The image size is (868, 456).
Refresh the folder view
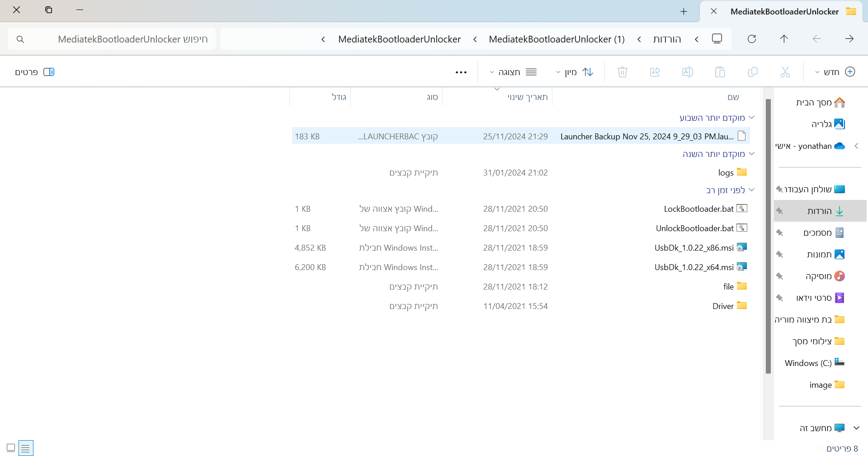click(x=751, y=39)
